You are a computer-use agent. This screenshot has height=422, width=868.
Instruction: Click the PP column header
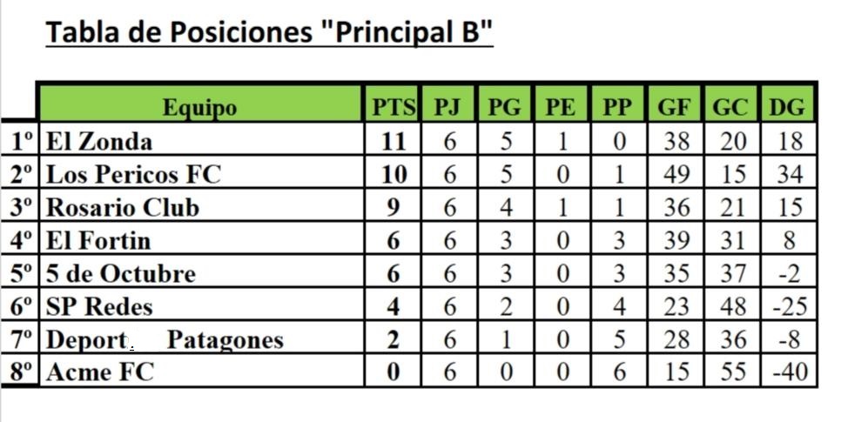(x=616, y=108)
